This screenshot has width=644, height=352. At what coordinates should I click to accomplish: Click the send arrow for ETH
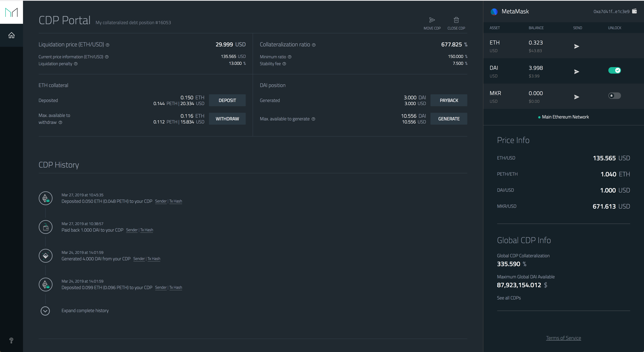[577, 46]
